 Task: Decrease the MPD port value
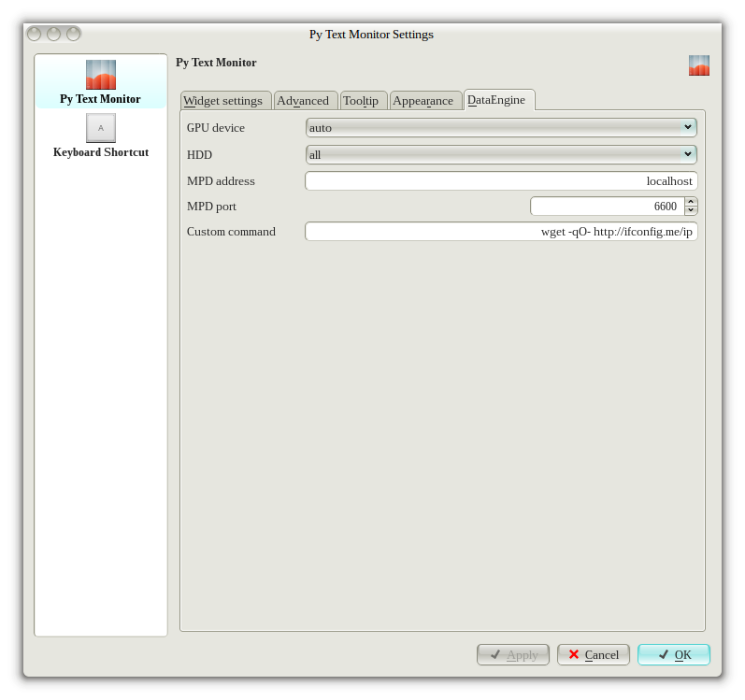click(691, 210)
